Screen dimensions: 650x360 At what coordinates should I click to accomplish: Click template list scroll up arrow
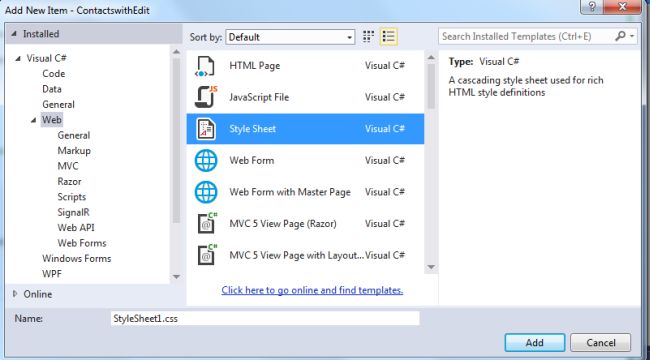click(x=430, y=58)
